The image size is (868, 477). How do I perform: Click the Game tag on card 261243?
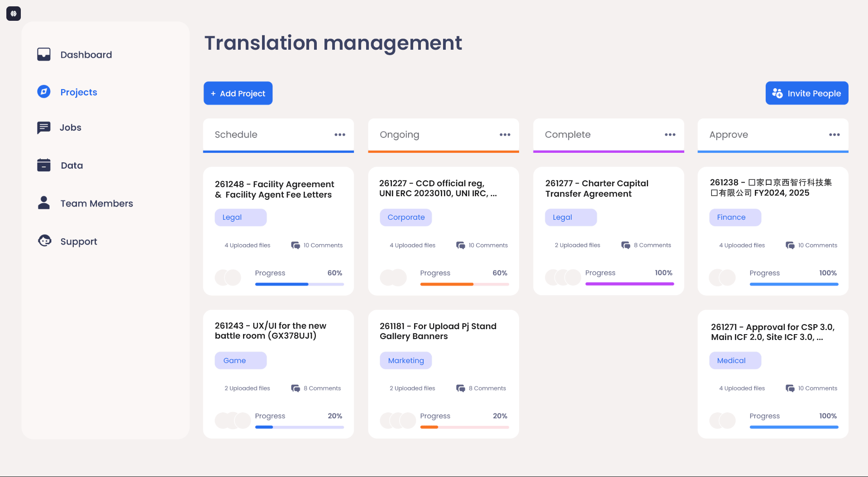pyautogui.click(x=241, y=360)
